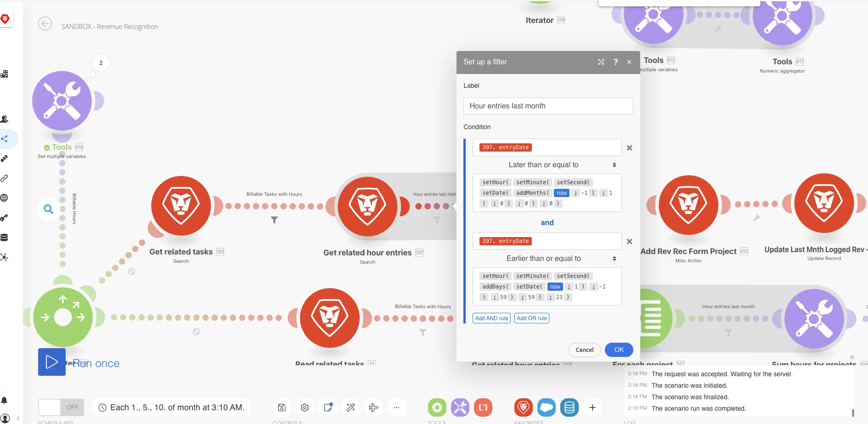Select the Get related hour entries 397 module

pos(367,206)
